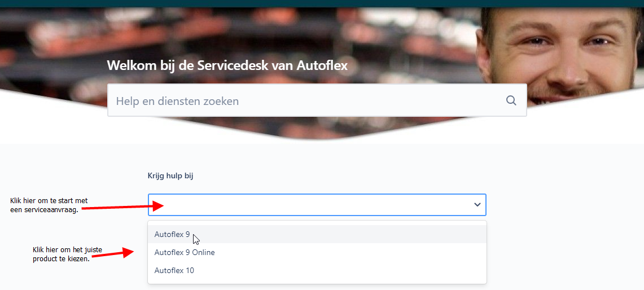Choose 'Autoflex 9 Online' from the list

[x=185, y=252]
